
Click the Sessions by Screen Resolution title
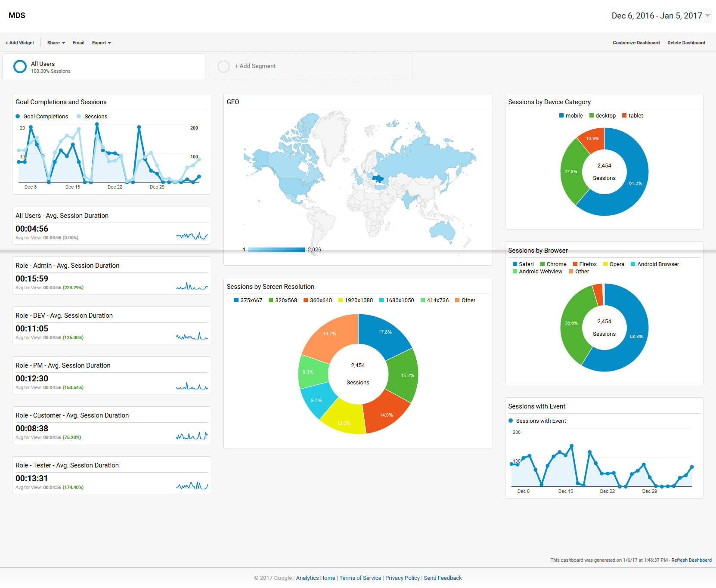pyautogui.click(x=270, y=287)
